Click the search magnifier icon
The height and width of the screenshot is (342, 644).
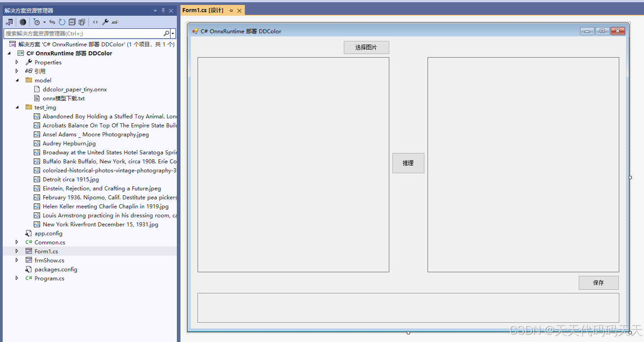tap(166, 33)
